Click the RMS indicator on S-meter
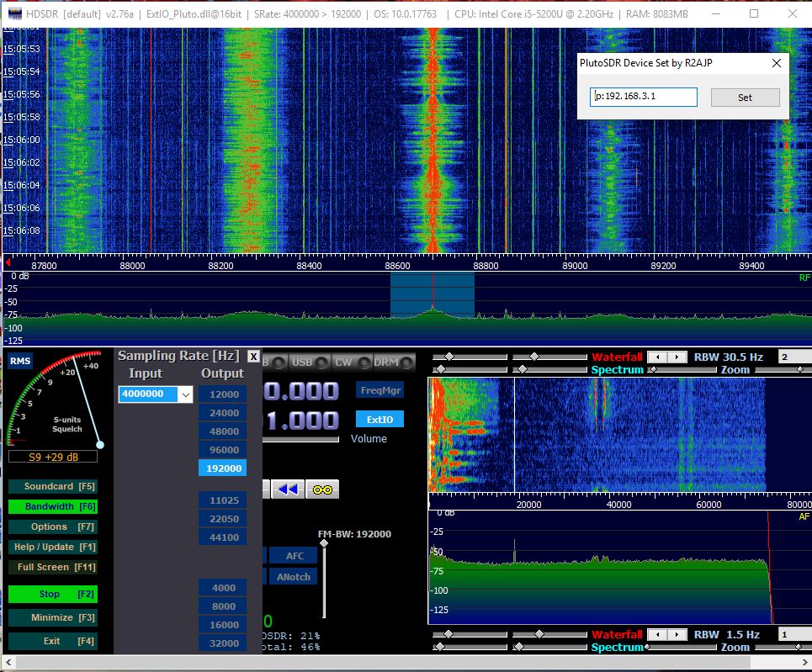The width and height of the screenshot is (812, 672). pos(19,362)
